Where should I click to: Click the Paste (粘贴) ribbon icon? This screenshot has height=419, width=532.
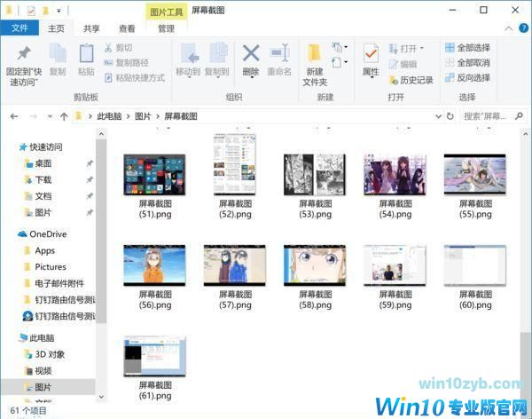click(86, 59)
